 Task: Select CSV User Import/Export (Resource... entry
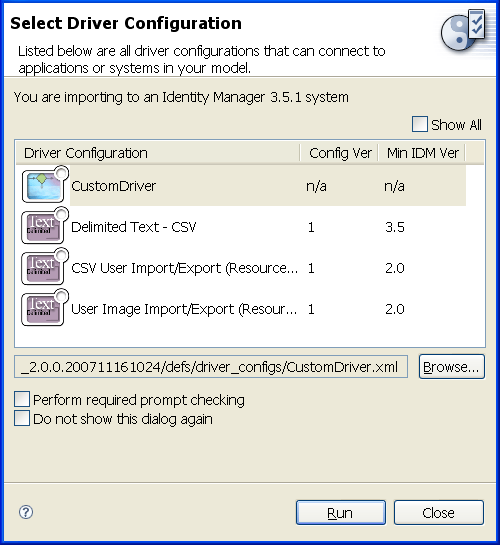point(185,268)
